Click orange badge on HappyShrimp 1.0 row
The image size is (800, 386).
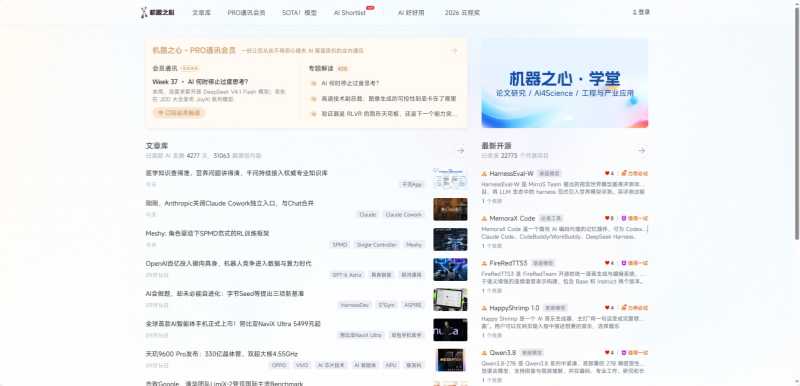(634, 308)
